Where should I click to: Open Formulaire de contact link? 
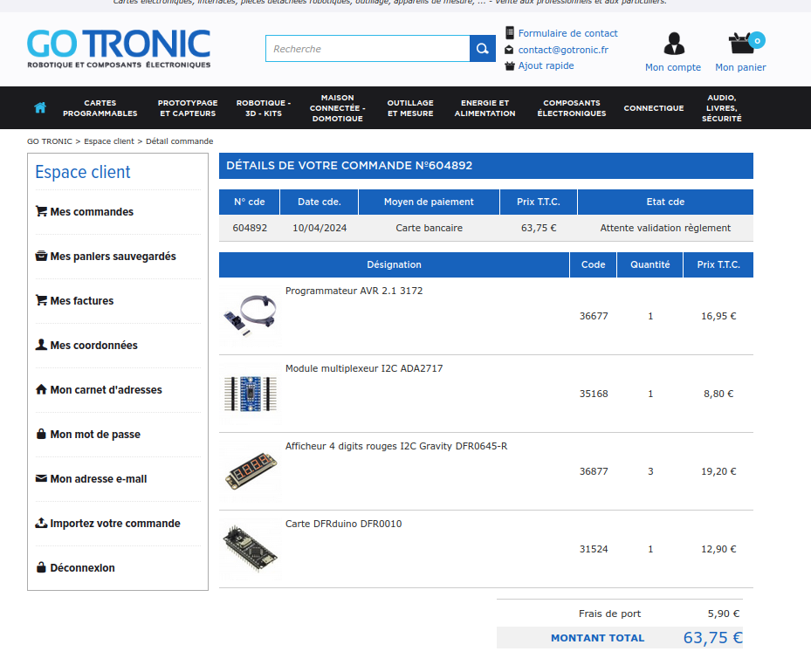pyautogui.click(x=567, y=33)
